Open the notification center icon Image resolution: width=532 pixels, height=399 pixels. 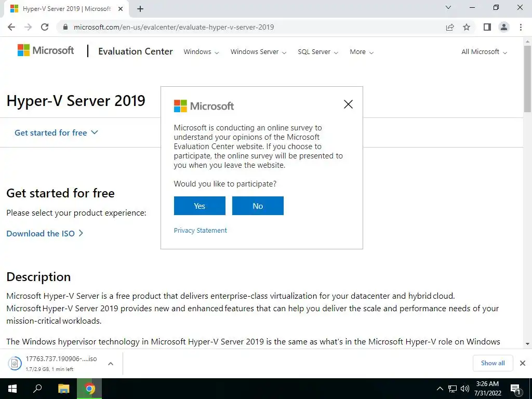click(x=515, y=389)
